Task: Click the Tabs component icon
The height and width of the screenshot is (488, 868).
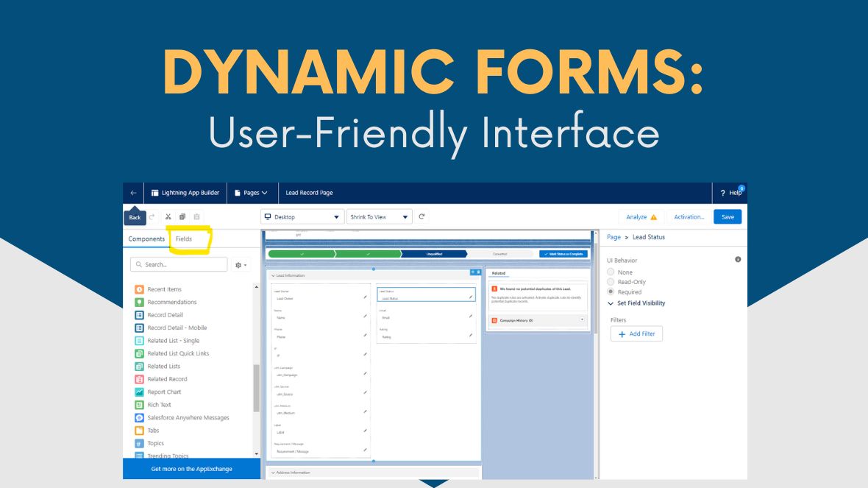Action: tap(140, 431)
